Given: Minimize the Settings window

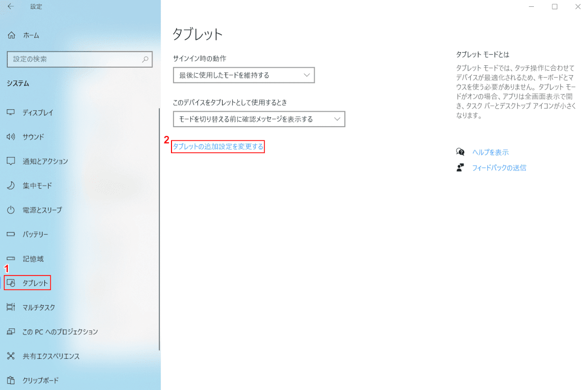Looking at the screenshot, I should pos(532,6).
